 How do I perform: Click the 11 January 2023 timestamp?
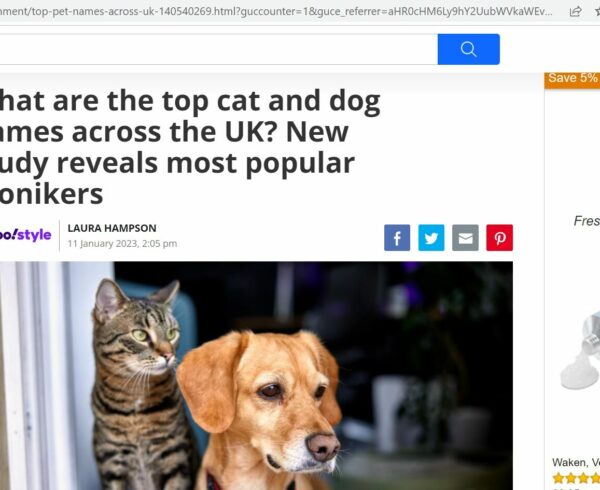pos(122,244)
